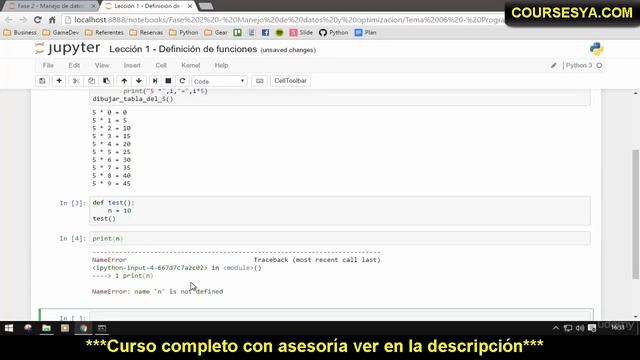Open the cell type dropdown showing Code
Image resolution: width=640 pixels, height=360 pixels.
219,81
